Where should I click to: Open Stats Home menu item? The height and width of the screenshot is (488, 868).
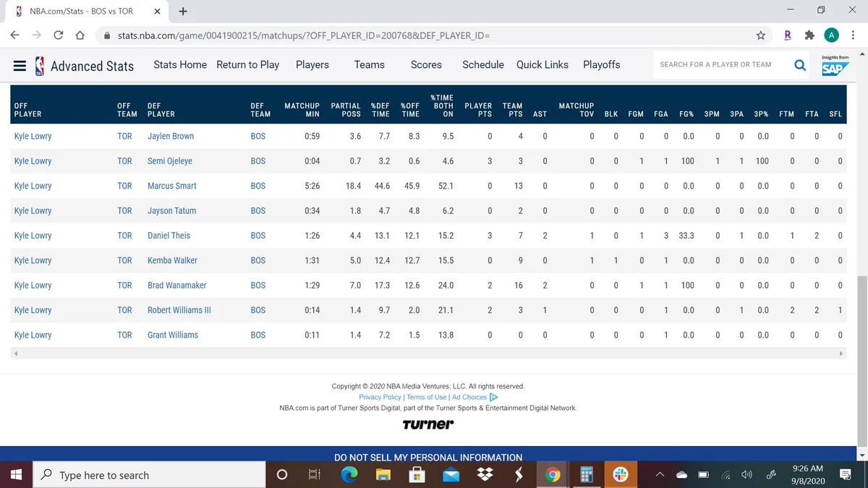pos(180,64)
